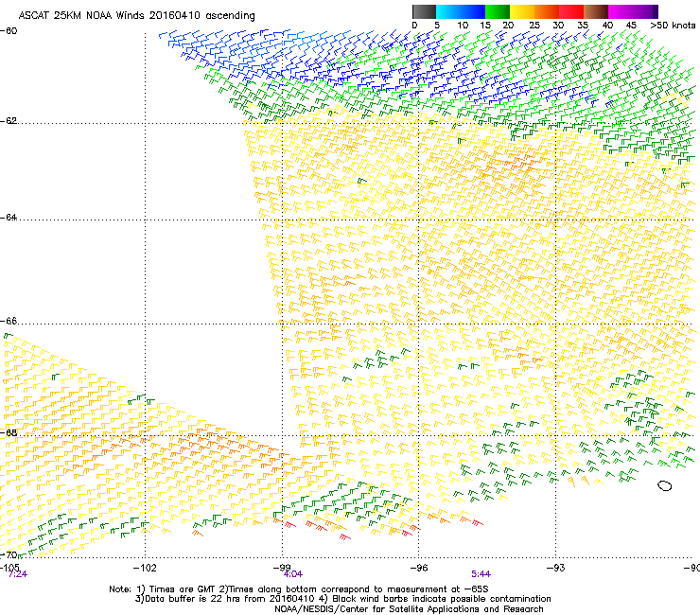Image resolution: width=700 pixels, height=615 pixels.
Task: Click the longitude label '-105'
Action: coord(9,567)
